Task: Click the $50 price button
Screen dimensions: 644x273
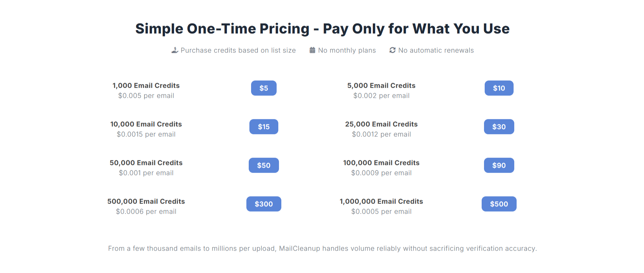Action: click(x=264, y=166)
